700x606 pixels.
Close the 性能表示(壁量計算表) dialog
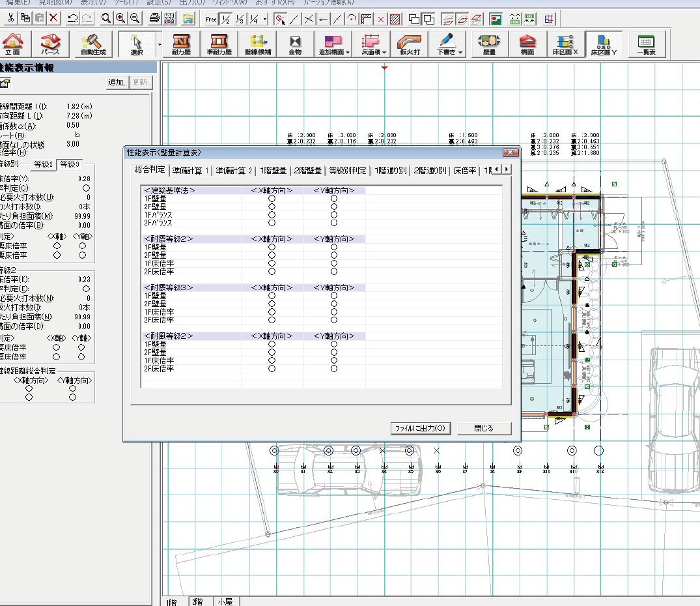point(511,152)
